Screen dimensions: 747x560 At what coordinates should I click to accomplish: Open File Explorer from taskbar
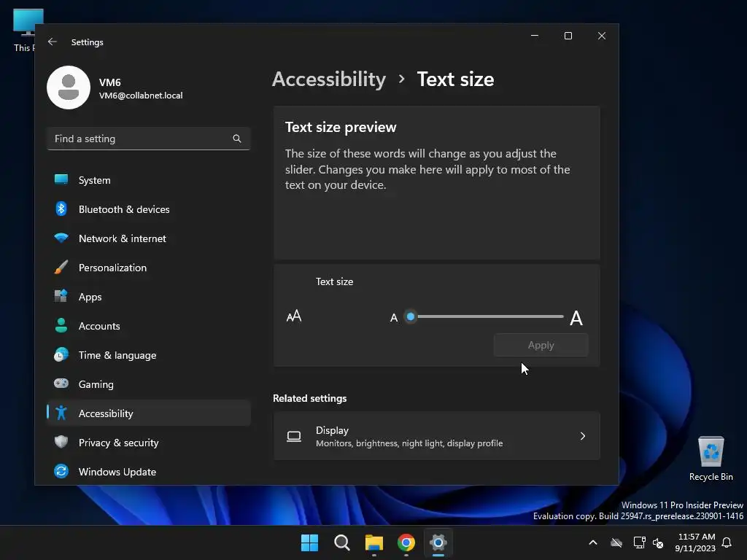[374, 542]
